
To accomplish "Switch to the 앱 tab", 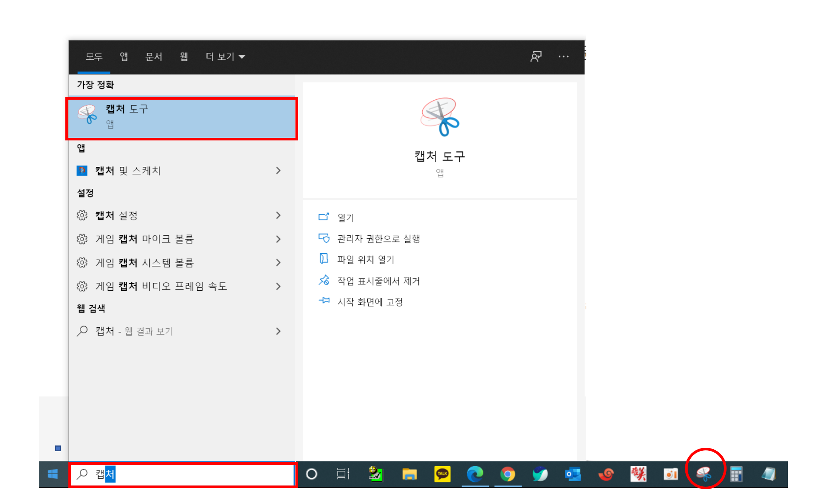I will pos(124,57).
